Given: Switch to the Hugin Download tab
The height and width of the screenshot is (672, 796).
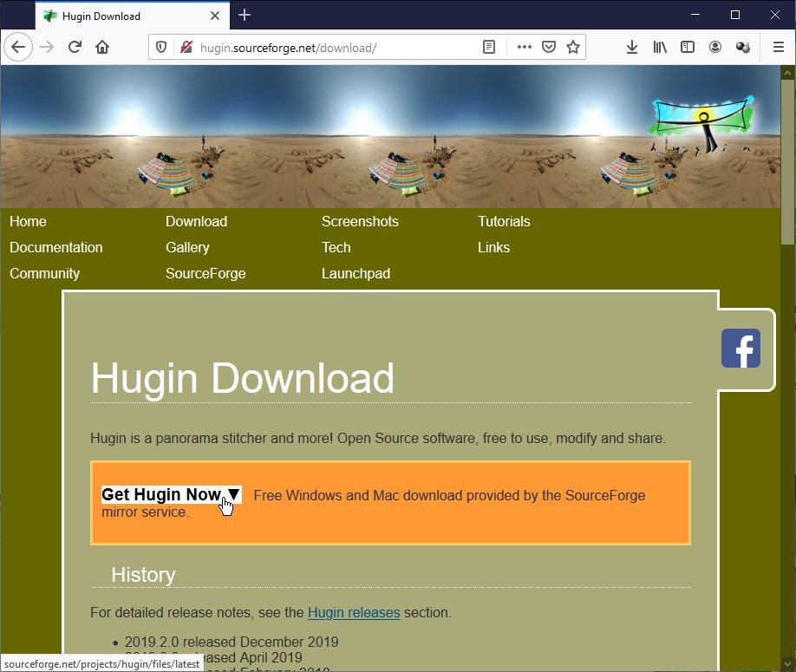Looking at the screenshot, I should click(121, 16).
